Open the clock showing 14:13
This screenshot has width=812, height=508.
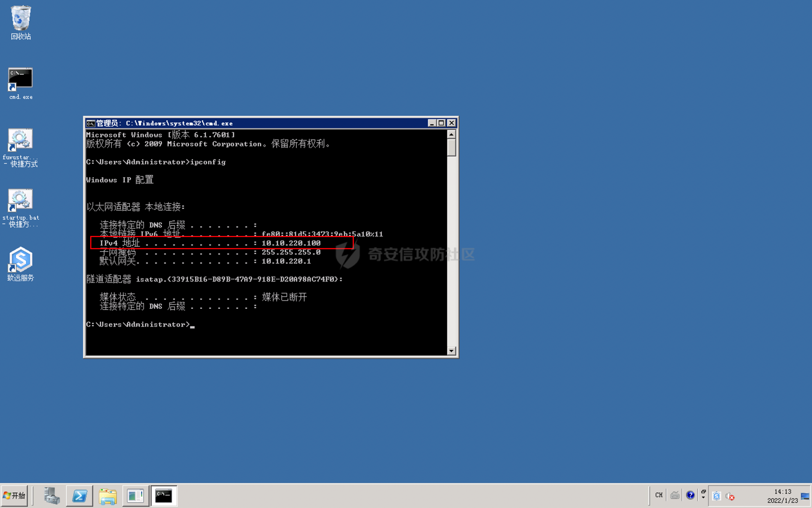(x=782, y=496)
